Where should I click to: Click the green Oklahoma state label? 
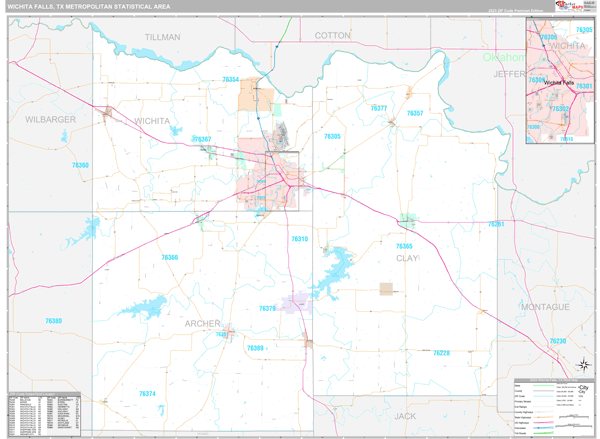pyautogui.click(x=503, y=57)
